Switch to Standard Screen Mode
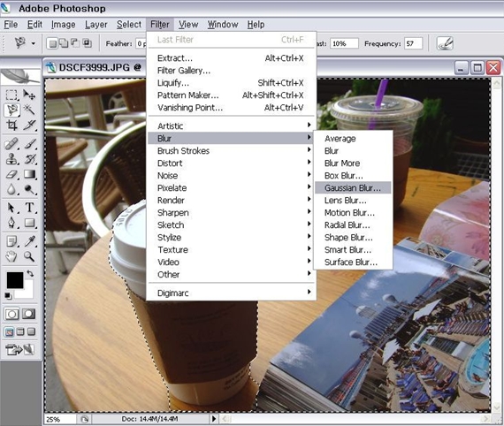Screen dimensions: 504x426 coord(9,331)
